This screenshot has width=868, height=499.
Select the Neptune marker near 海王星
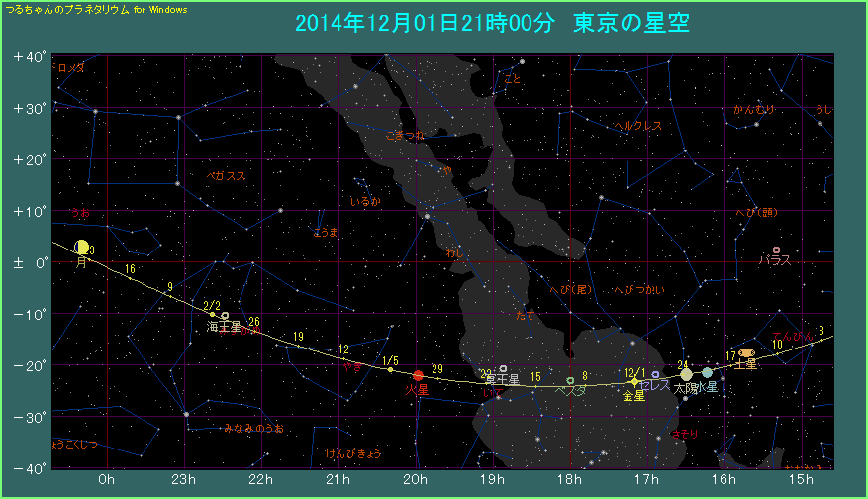[226, 316]
